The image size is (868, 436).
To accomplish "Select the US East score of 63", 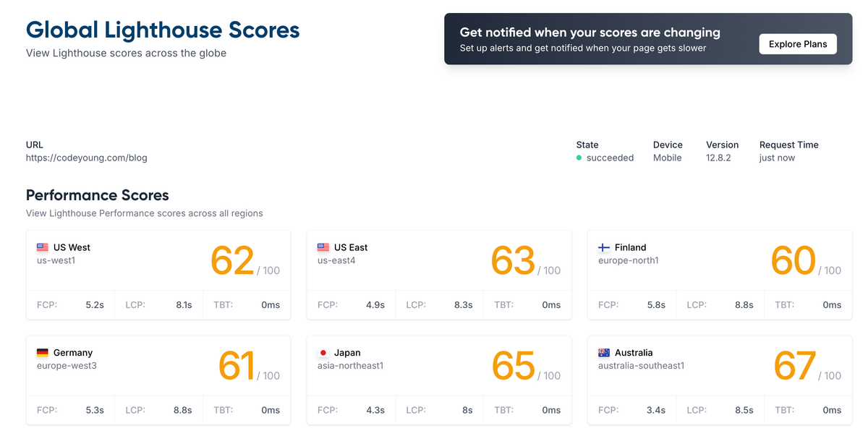I will pyautogui.click(x=513, y=261).
